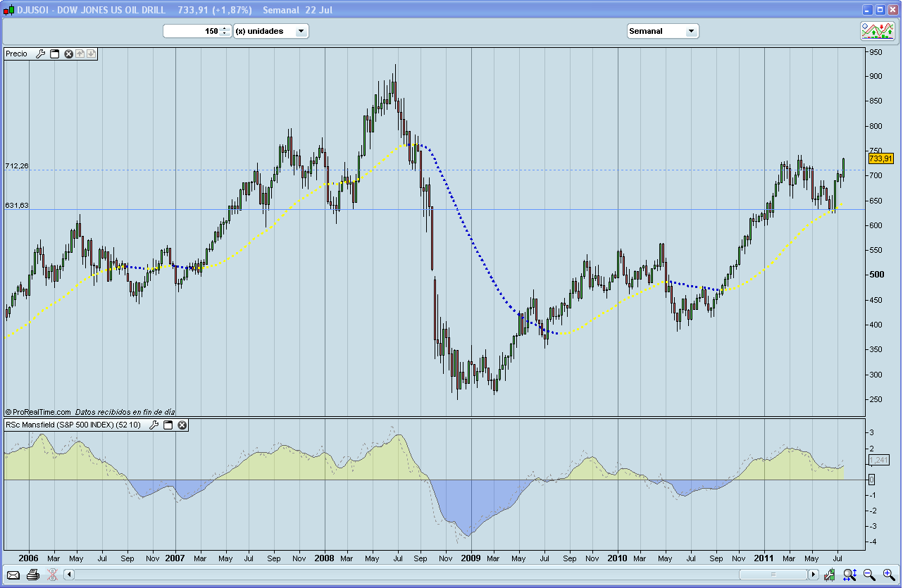Close the RSc Mansfield indicator panel
903x588 pixels.
[x=182, y=425]
